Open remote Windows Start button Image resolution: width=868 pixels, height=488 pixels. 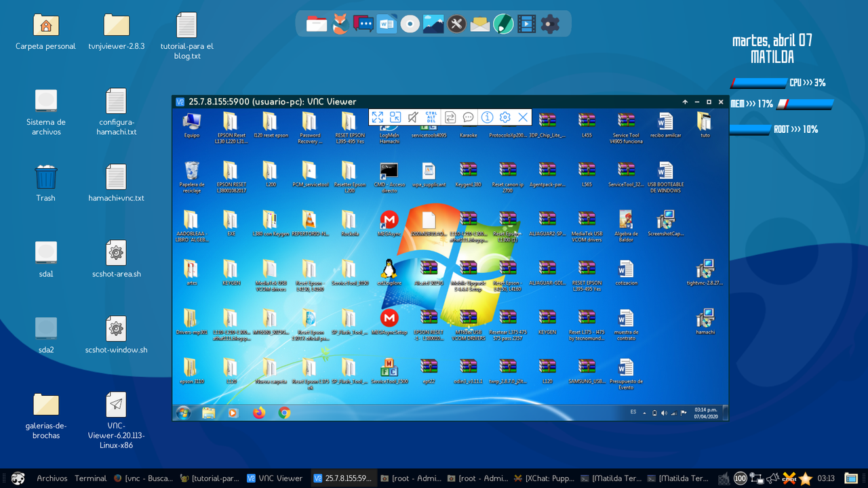[183, 412]
